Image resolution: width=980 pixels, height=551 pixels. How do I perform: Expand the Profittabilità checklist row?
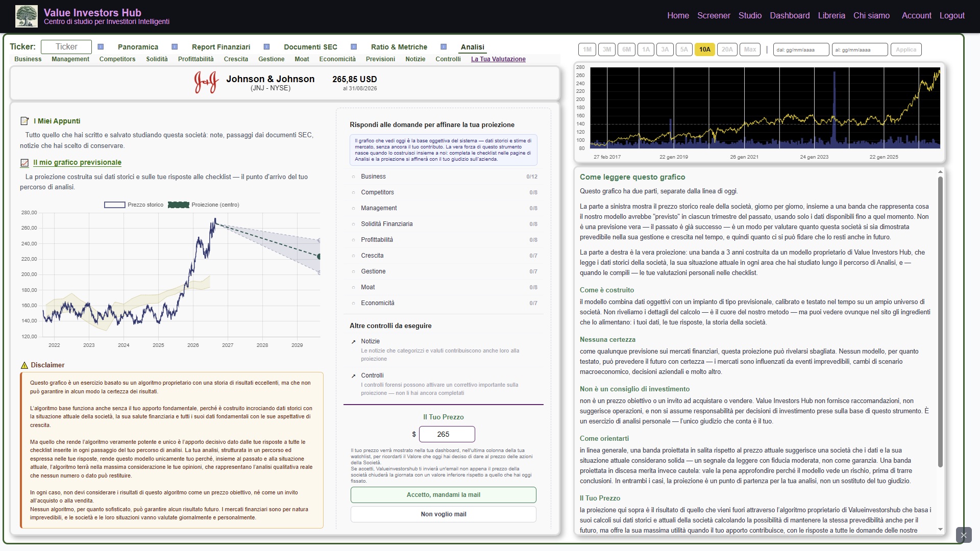coord(444,240)
